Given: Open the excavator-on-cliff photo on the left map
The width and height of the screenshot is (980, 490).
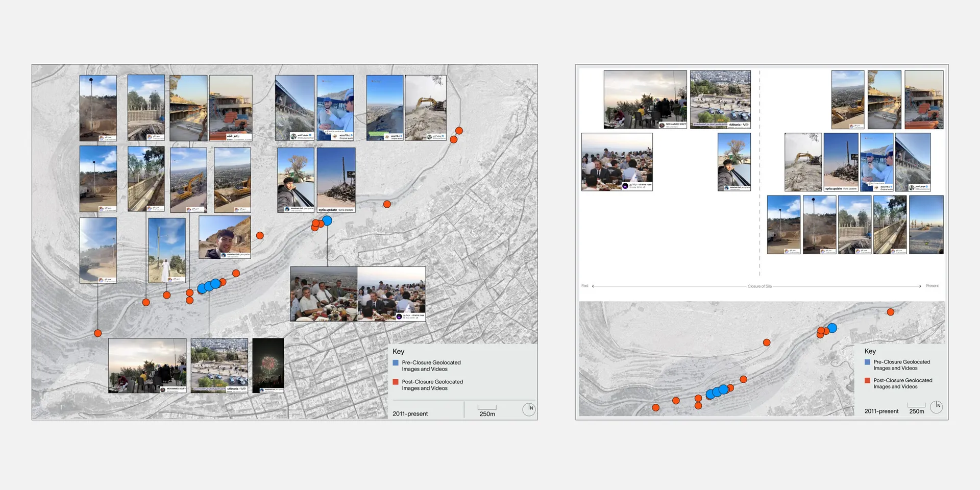Looking at the screenshot, I should (426, 108).
